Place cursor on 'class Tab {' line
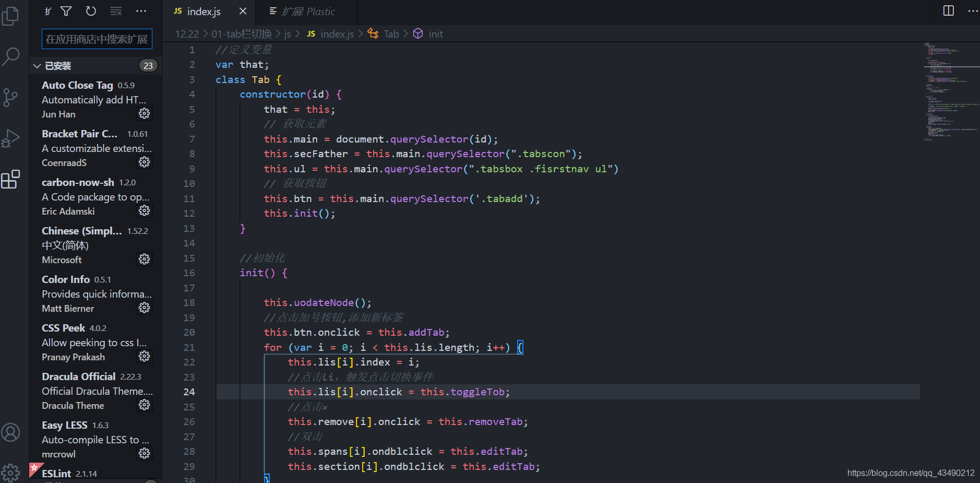This screenshot has width=980, height=483. tap(248, 80)
